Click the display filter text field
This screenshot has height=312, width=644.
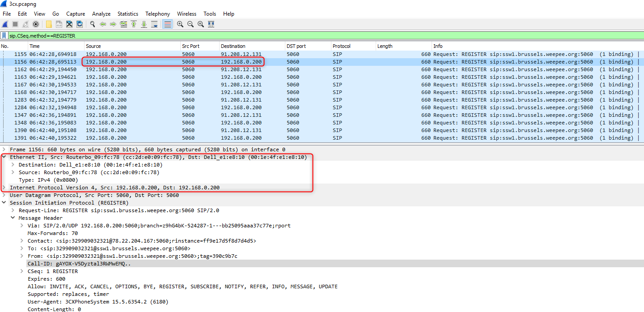[x=313, y=35]
